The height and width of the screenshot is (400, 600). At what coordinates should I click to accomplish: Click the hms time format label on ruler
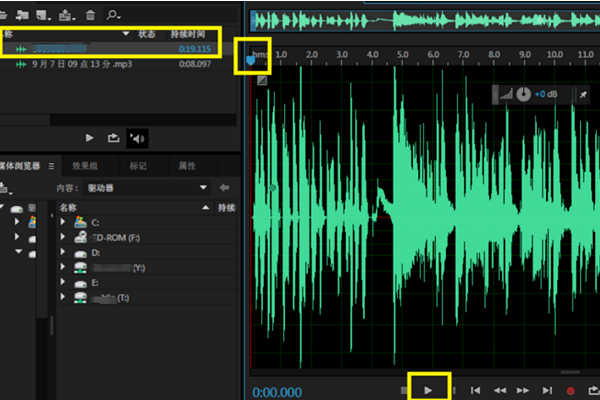[x=260, y=55]
